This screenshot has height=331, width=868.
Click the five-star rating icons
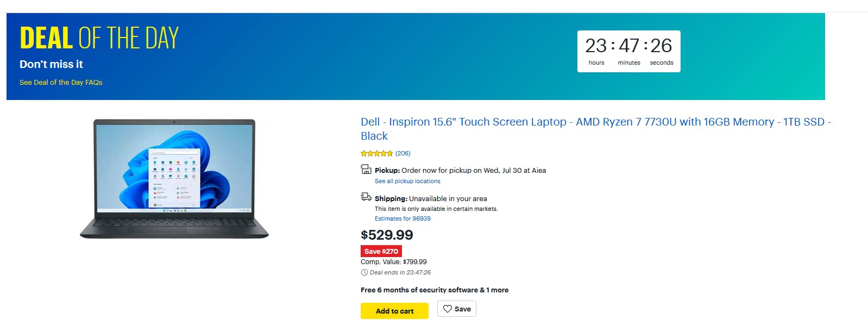(x=376, y=153)
